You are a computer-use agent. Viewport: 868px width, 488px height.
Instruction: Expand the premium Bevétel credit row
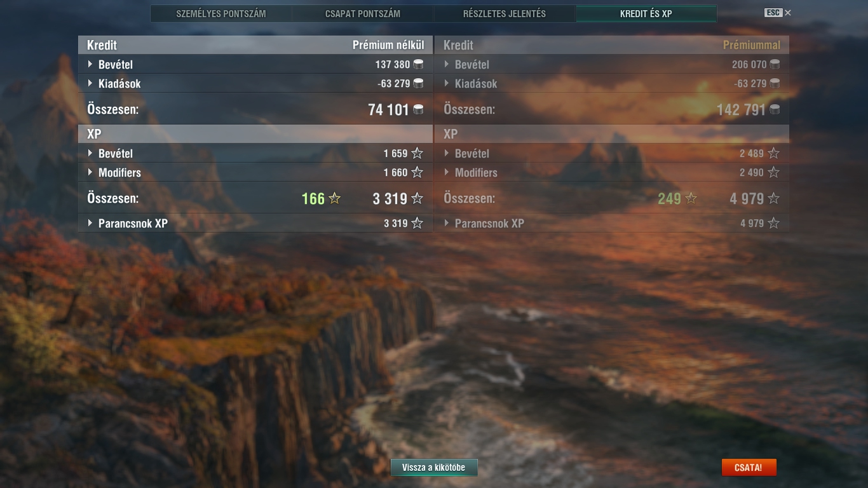(x=612, y=64)
